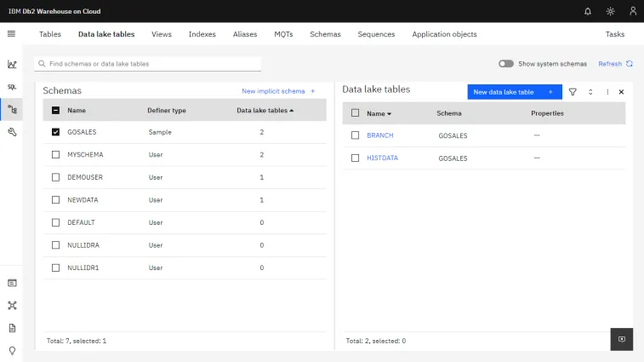This screenshot has width=644, height=362.
Task: Open the hamburger navigation menu
Action: (x=11, y=34)
